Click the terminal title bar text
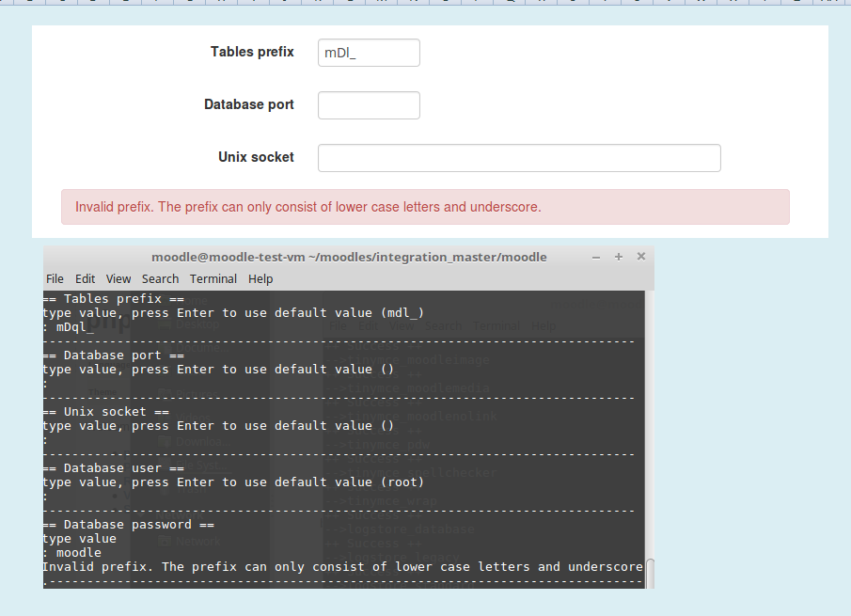This screenshot has width=851, height=616. [x=349, y=258]
